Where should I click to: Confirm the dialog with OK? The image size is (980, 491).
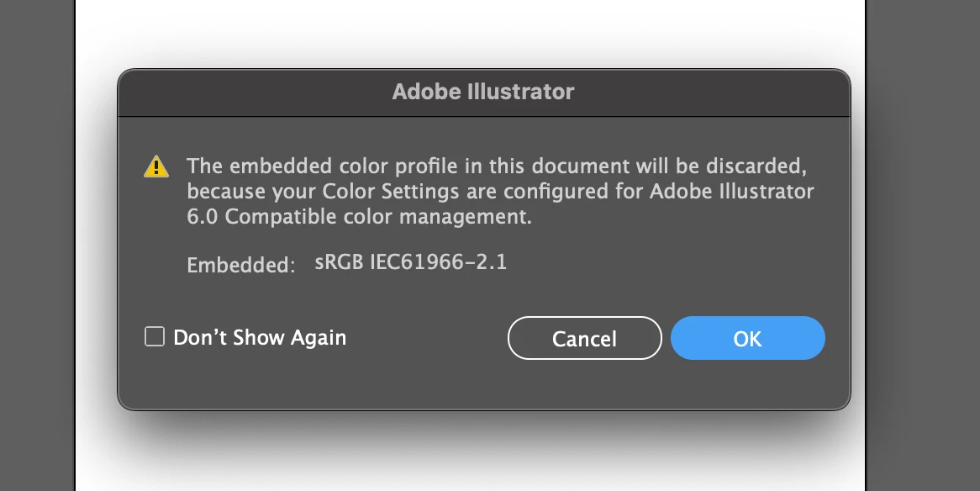click(747, 338)
